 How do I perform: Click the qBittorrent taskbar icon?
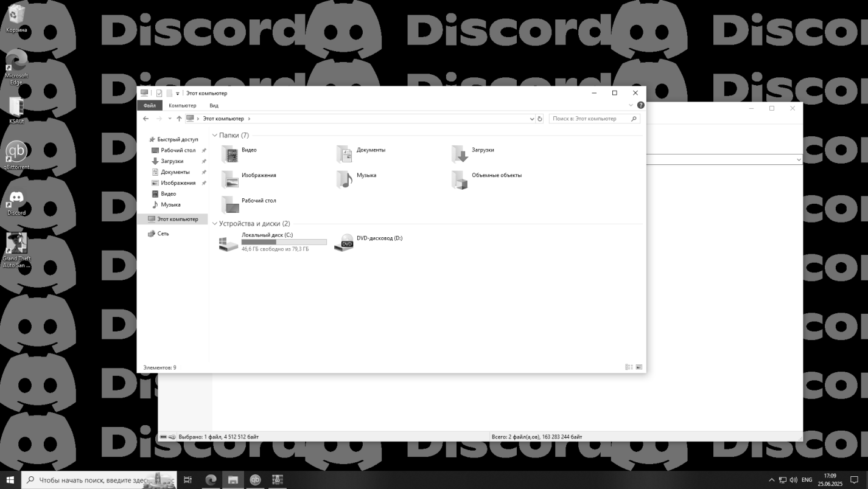pos(255,480)
